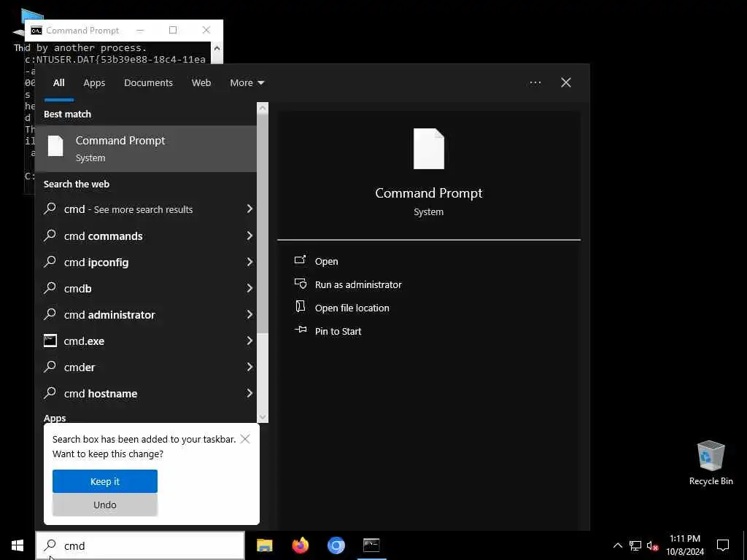Switch to the Documents search tab

148,83
